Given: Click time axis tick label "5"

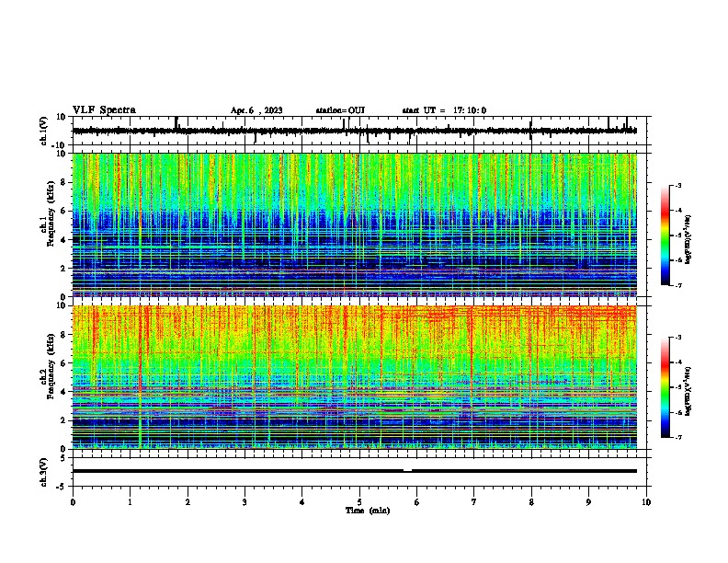Looking at the screenshot, I should click(359, 502).
